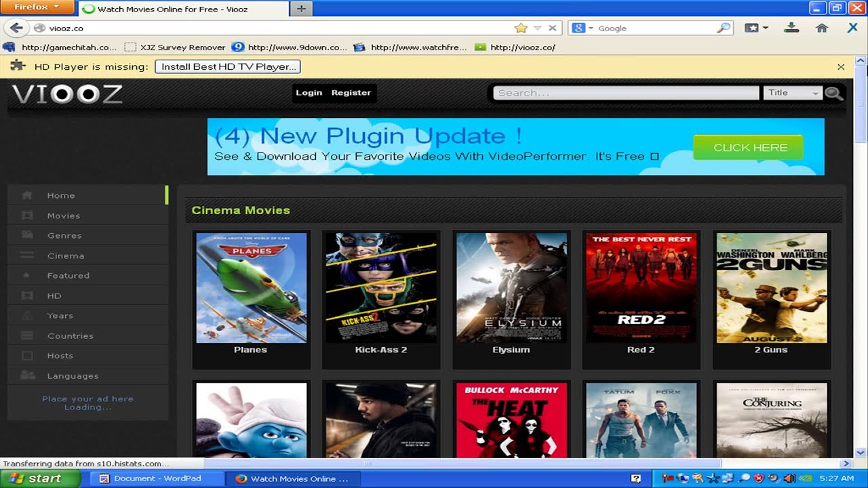Open the bookmarks menu icon in toolbar
The width and height of the screenshot is (868, 488).
(756, 28)
